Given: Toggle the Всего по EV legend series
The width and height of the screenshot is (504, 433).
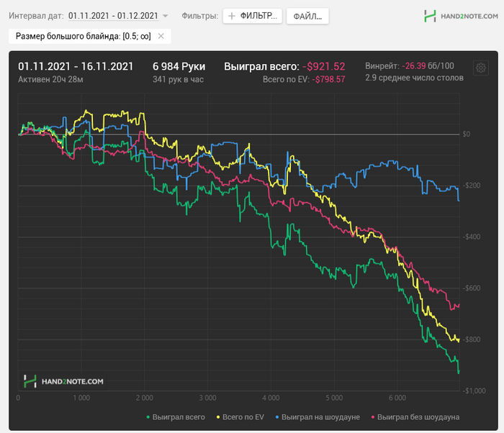Looking at the screenshot, I should [x=240, y=417].
